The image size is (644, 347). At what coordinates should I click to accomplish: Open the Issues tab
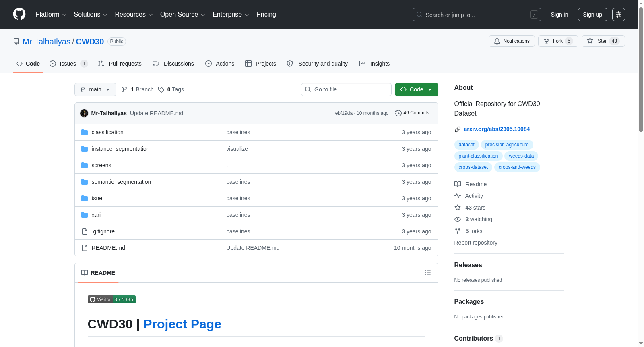68,64
